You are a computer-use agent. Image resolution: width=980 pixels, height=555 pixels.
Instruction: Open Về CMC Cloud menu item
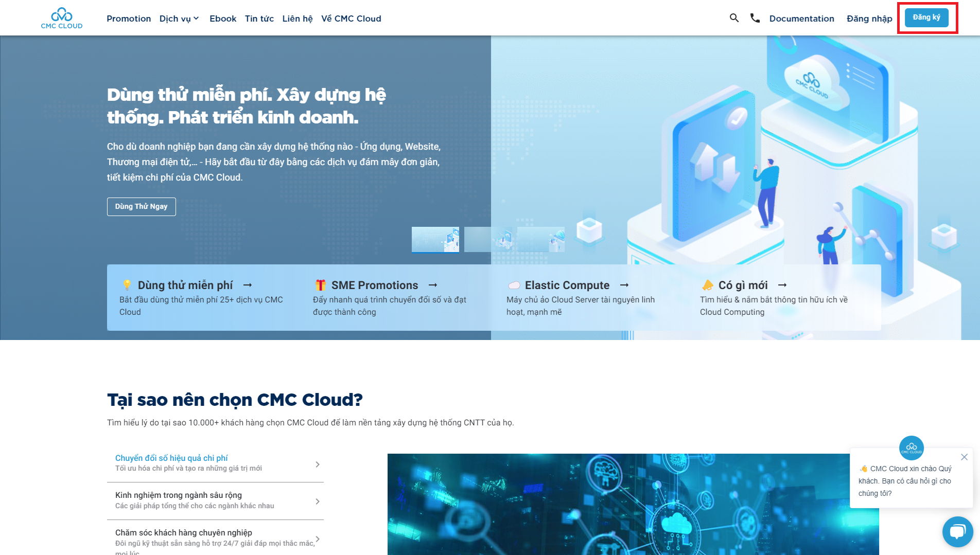pyautogui.click(x=351, y=19)
